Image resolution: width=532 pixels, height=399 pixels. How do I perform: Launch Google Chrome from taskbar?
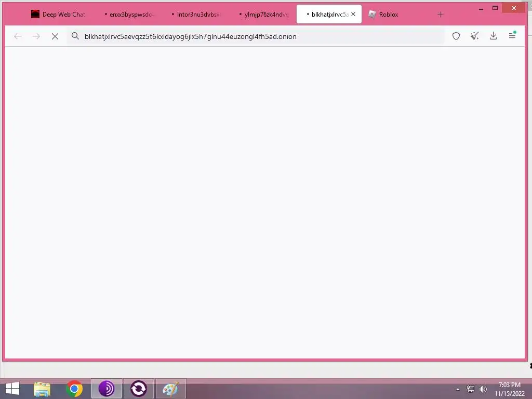click(74, 389)
